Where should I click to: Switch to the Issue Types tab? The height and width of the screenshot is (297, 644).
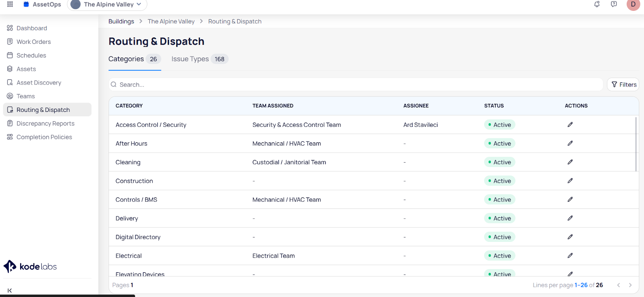pyautogui.click(x=199, y=59)
